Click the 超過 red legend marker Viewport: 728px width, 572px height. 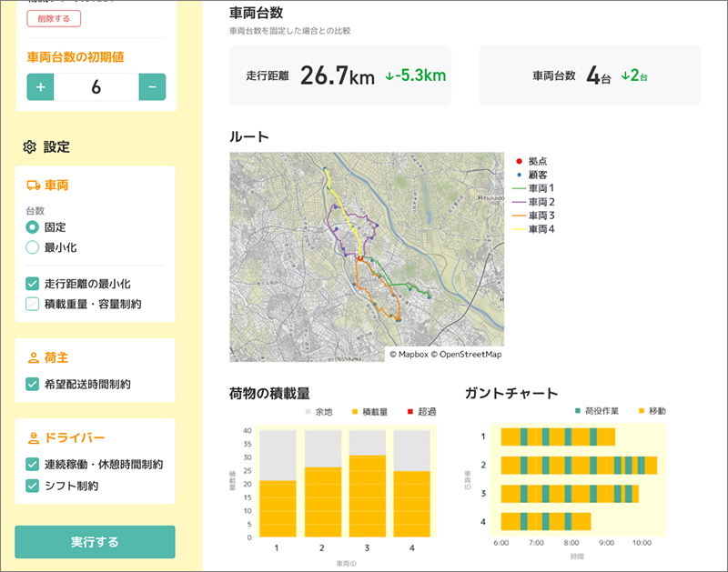click(410, 411)
